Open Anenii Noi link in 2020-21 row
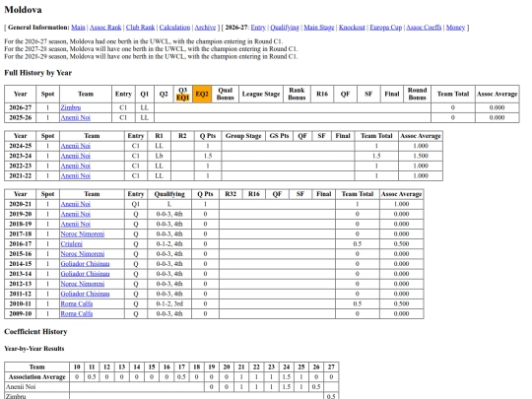 pyautogui.click(x=75, y=204)
